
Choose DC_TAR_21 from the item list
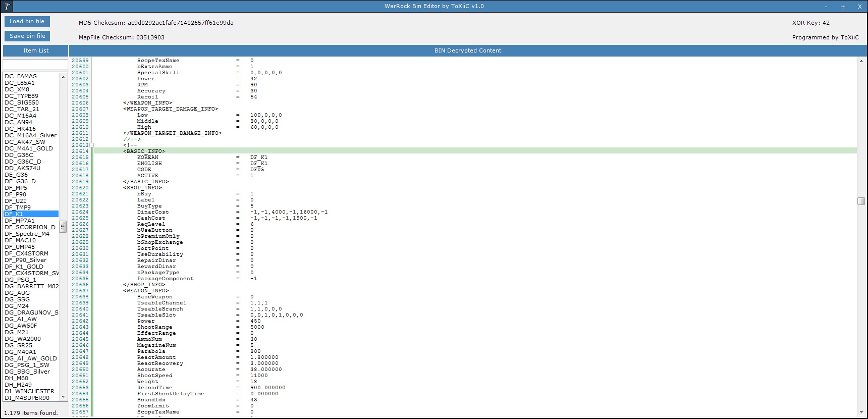point(22,109)
